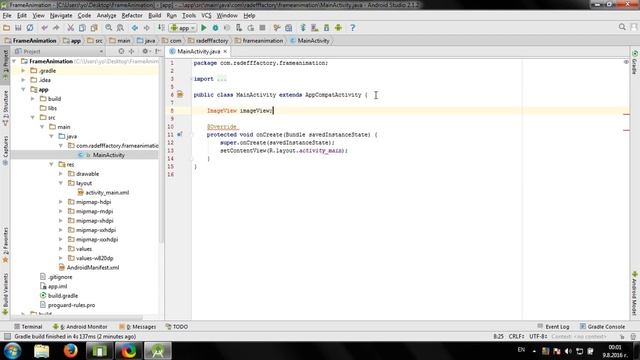
Task: Cut the selection with the scissors icon
Action: 71,28
